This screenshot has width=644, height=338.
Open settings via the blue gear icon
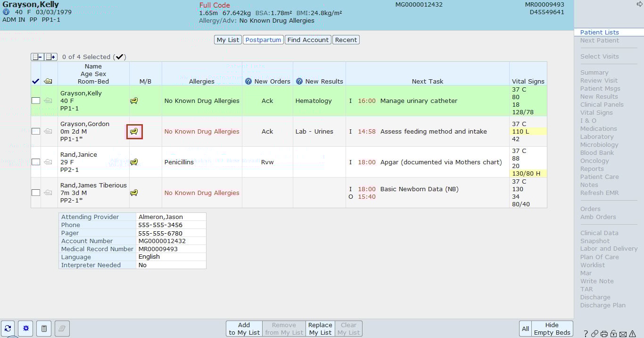pos(26,329)
